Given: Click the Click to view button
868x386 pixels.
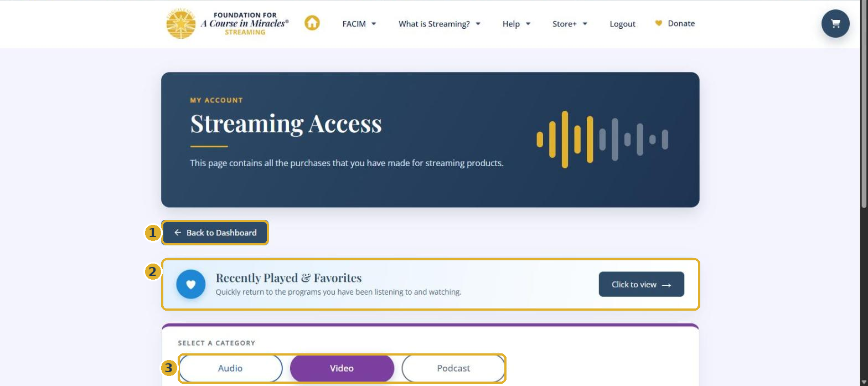Looking at the screenshot, I should (x=641, y=285).
